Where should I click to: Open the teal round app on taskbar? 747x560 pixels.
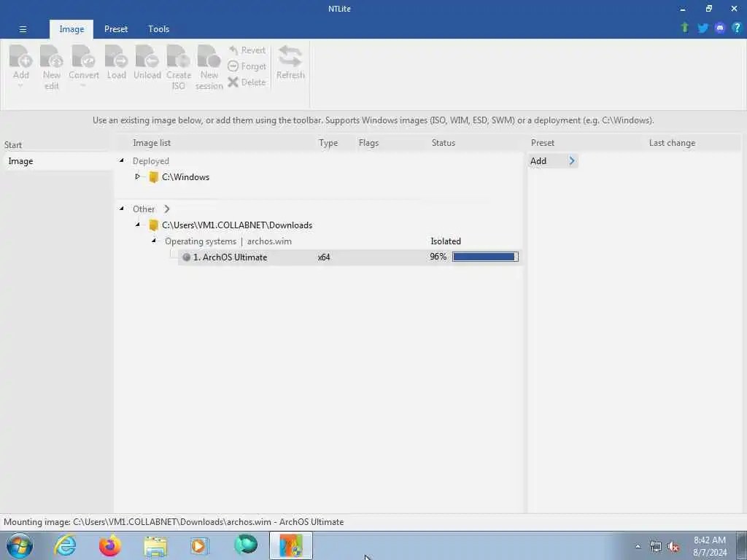click(246, 545)
